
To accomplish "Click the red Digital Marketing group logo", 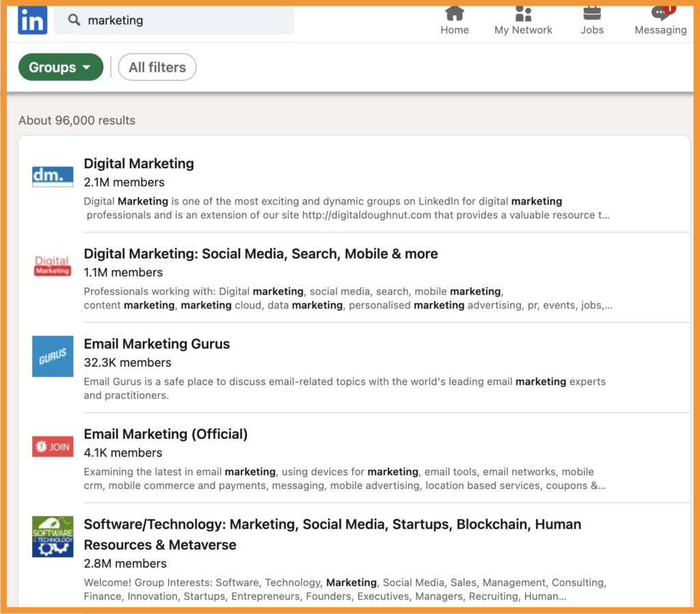I will pos(53,265).
